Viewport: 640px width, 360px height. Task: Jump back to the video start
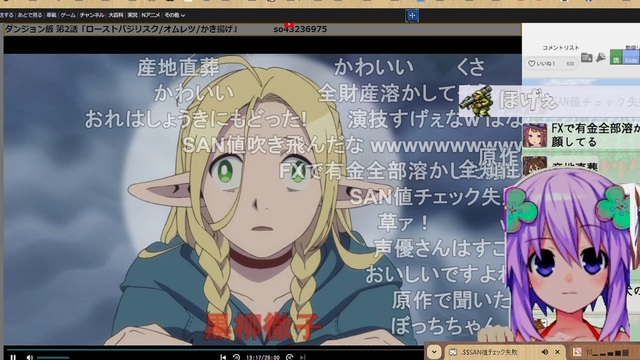point(223,358)
